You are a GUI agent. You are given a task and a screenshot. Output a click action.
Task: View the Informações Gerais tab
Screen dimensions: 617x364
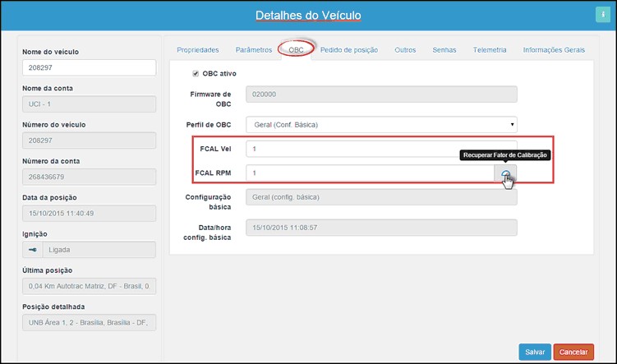554,50
